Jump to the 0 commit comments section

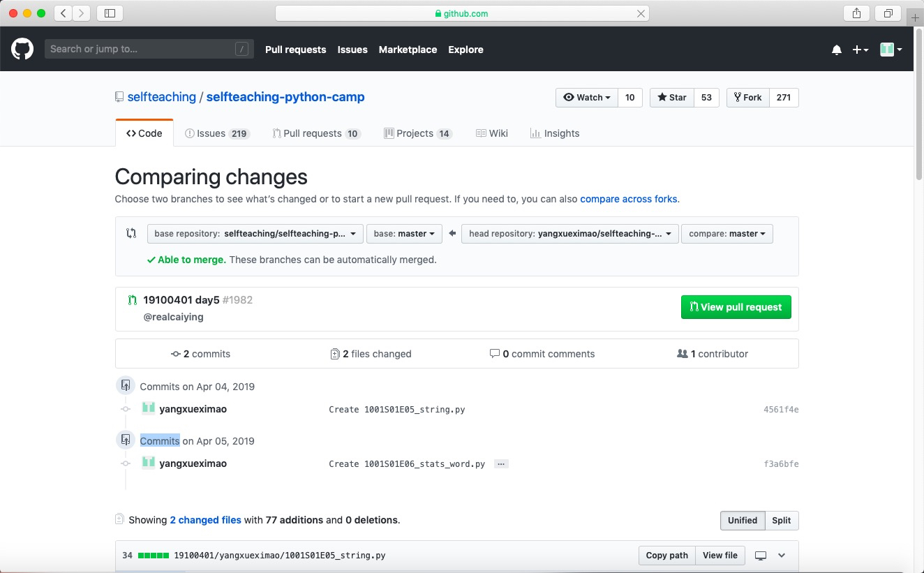[x=542, y=354]
